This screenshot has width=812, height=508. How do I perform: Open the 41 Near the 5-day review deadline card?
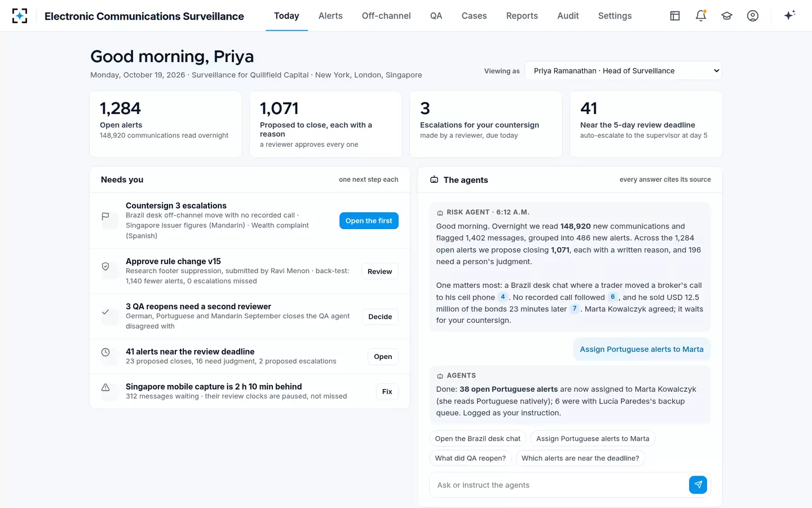(646, 124)
